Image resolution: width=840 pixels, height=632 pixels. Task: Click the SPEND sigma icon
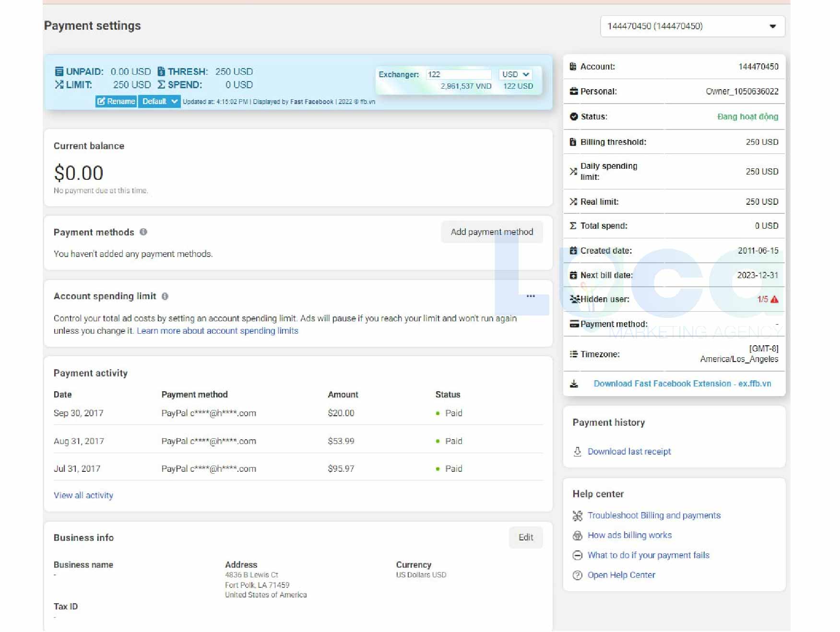161,85
